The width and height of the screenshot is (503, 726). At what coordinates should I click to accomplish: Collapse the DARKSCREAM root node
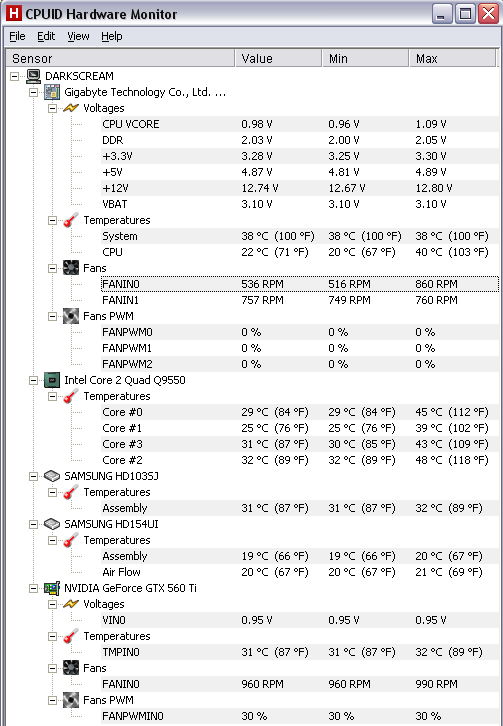(14, 76)
